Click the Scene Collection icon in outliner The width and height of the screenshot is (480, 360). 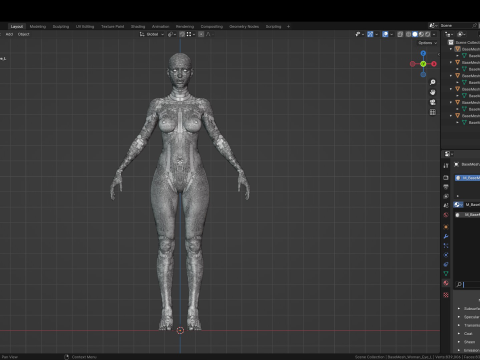451,42
